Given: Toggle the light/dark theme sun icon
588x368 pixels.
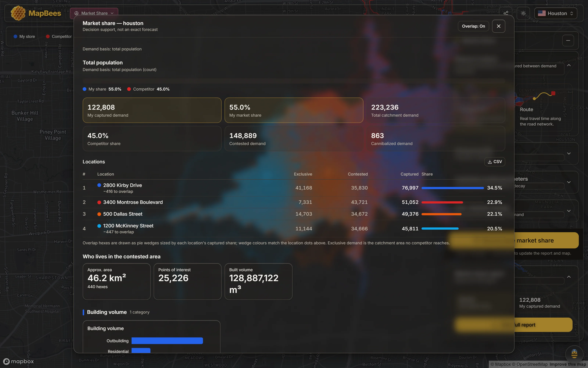Looking at the screenshot, I should (x=523, y=13).
